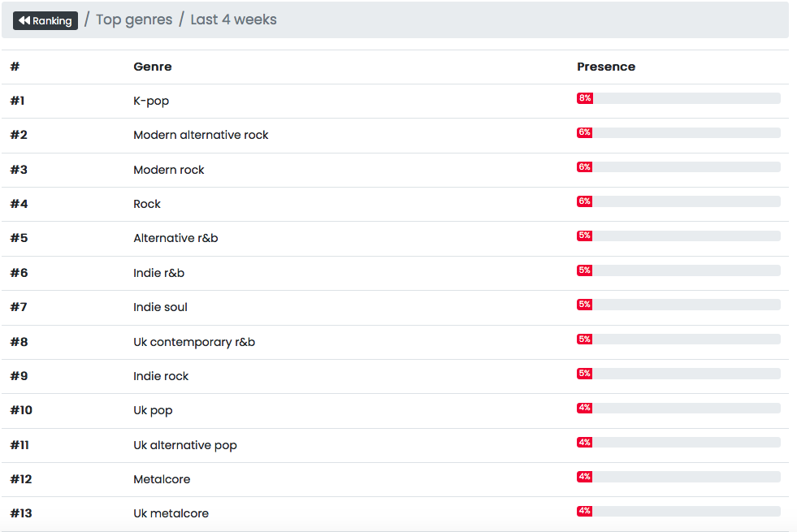Select the Last 4 weeks breadcrumb

click(233, 19)
